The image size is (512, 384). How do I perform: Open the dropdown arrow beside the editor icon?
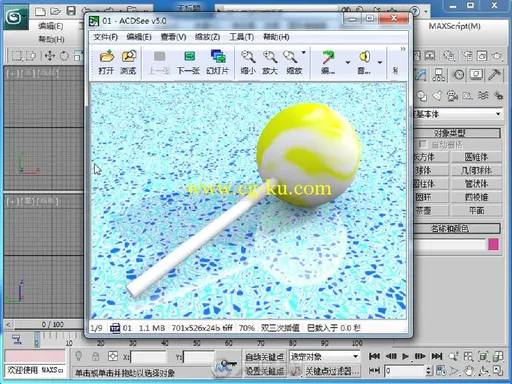tap(348, 62)
